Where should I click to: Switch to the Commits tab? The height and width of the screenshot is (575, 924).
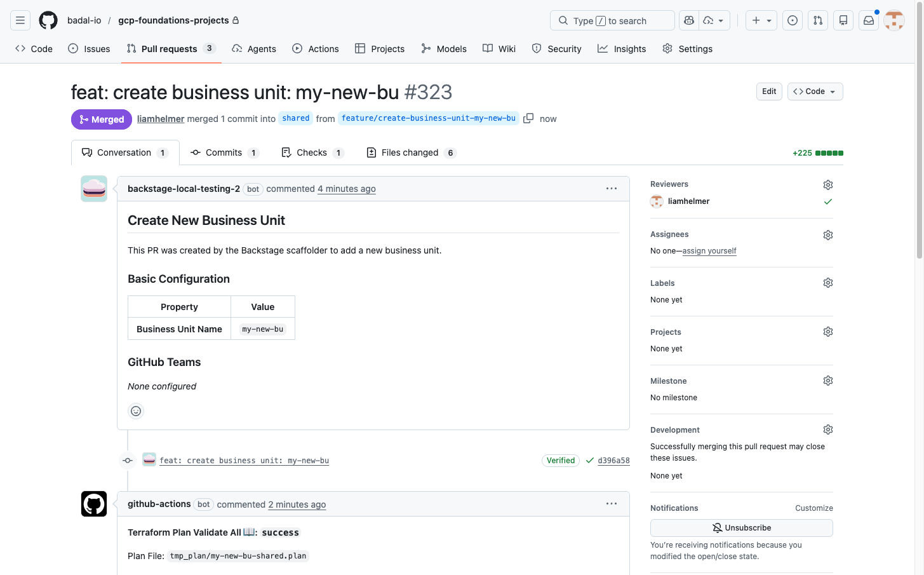tap(225, 152)
